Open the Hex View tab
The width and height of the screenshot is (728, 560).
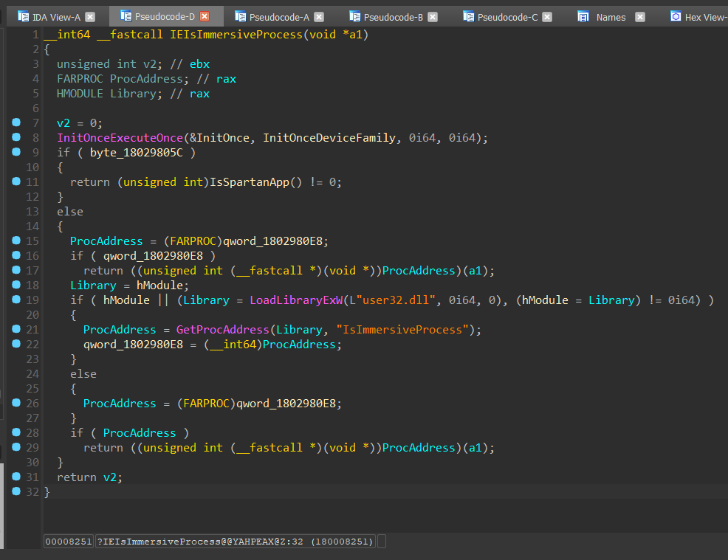705,17
